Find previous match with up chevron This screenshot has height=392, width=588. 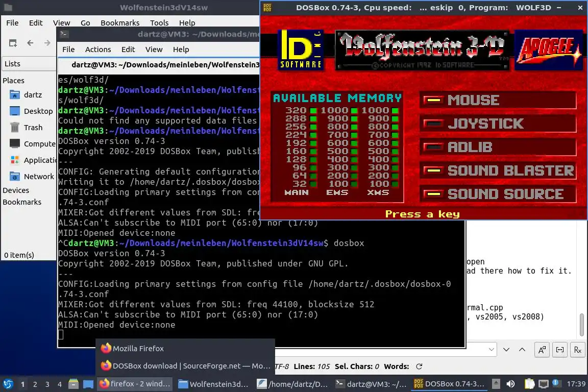pos(522,350)
